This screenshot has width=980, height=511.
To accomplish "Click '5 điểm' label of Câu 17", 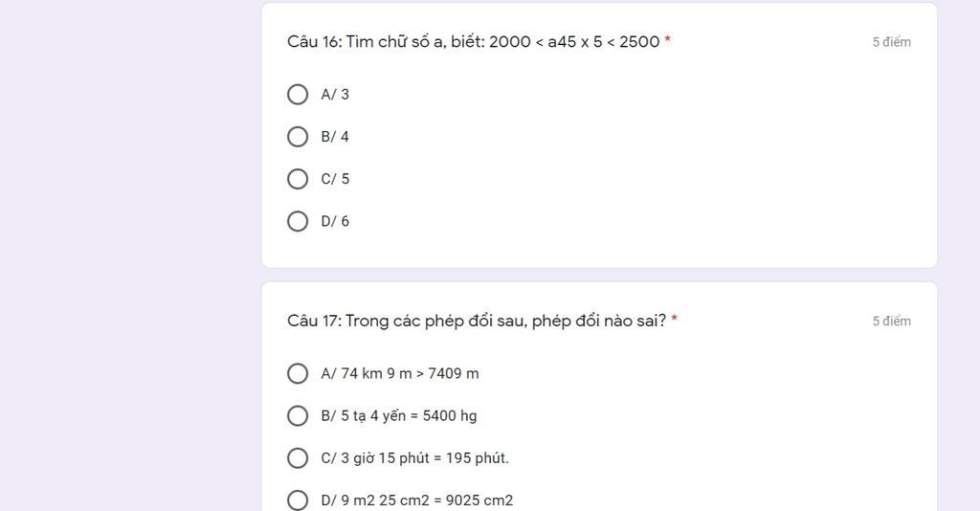I will coord(892,322).
